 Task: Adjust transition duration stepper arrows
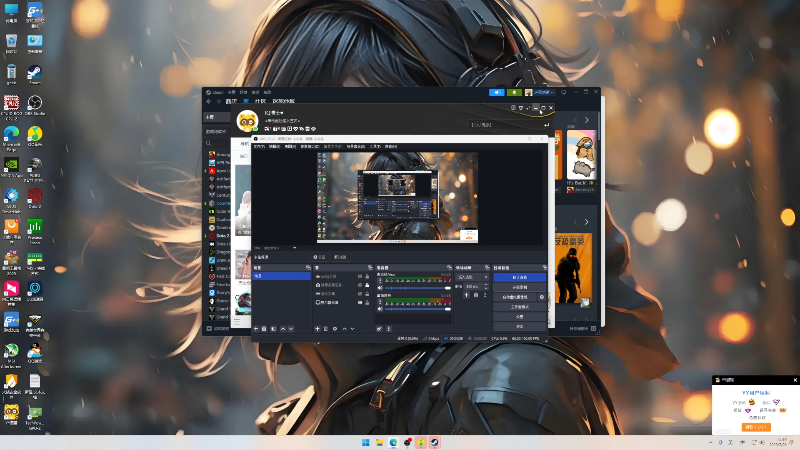pyautogui.click(x=486, y=286)
